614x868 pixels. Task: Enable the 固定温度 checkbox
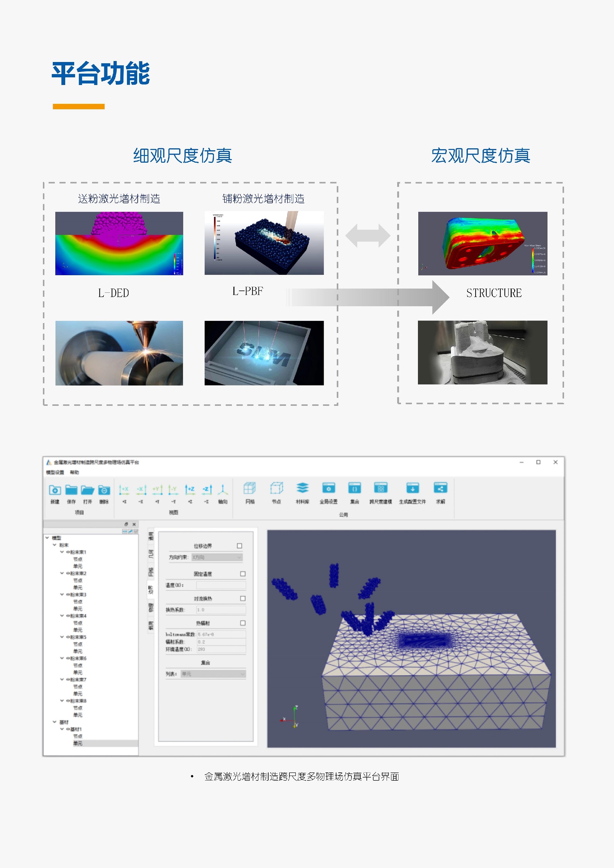point(243,574)
